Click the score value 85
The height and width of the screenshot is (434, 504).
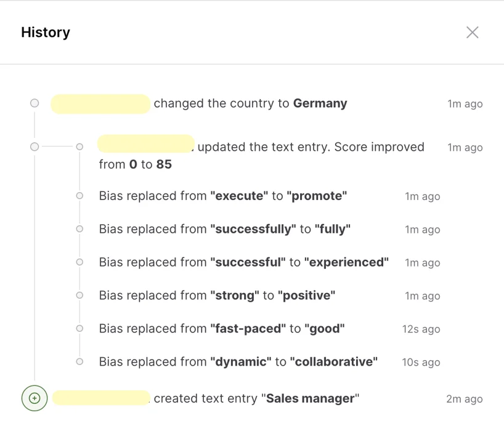tap(164, 164)
